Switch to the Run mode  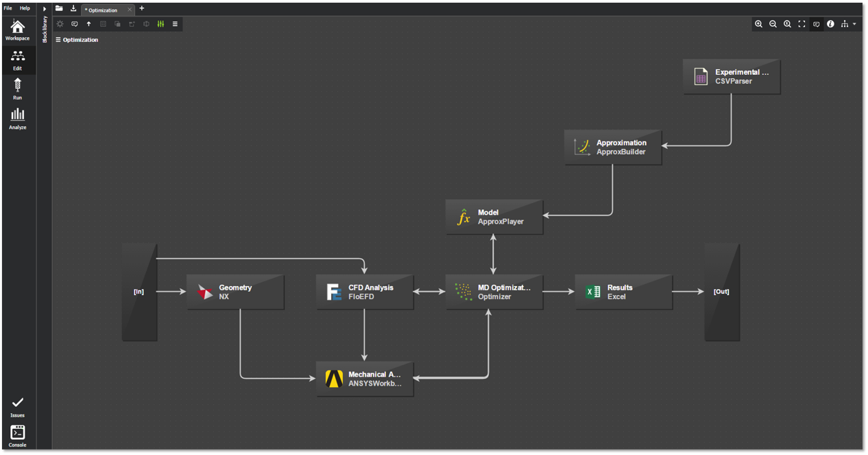(17, 89)
